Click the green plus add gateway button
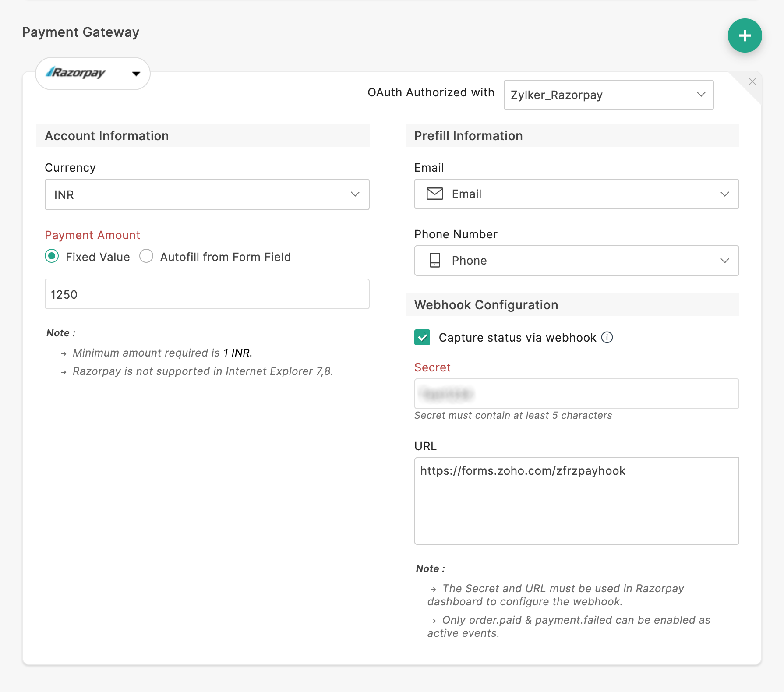Viewport: 784px width, 692px height. coord(745,35)
